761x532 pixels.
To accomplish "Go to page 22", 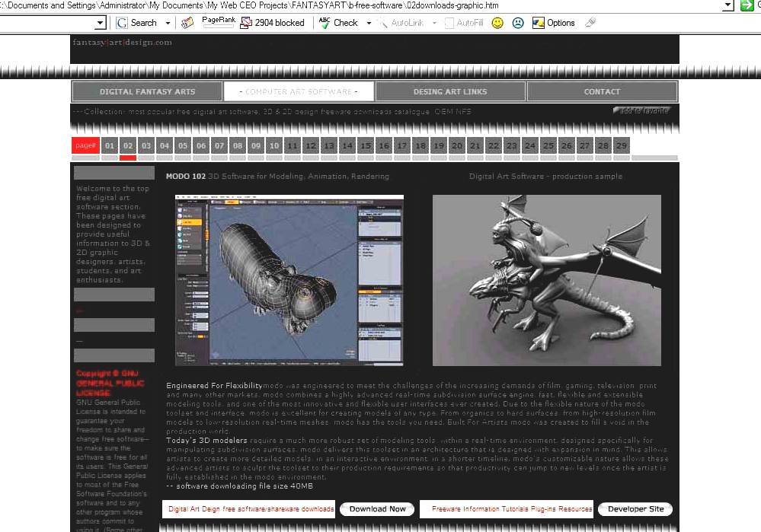I will coord(494,145).
